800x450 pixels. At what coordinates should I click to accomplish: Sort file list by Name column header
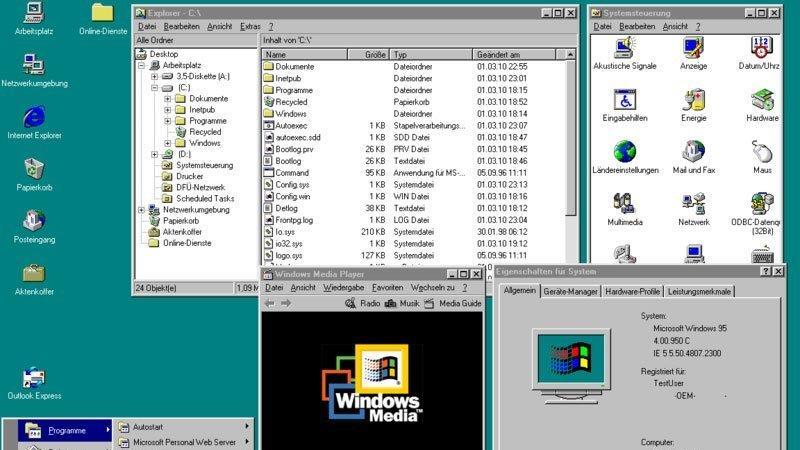point(305,55)
